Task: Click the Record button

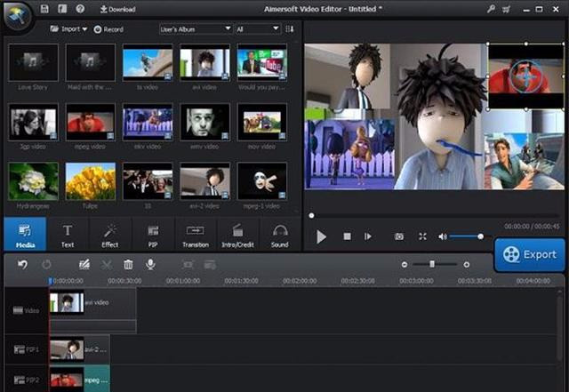Action: [108, 29]
